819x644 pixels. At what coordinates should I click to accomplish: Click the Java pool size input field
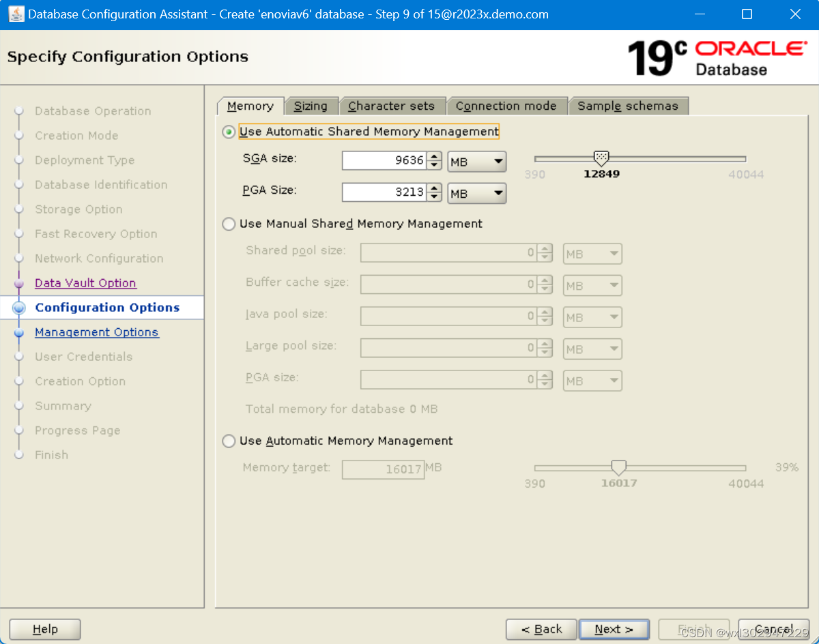pos(448,317)
